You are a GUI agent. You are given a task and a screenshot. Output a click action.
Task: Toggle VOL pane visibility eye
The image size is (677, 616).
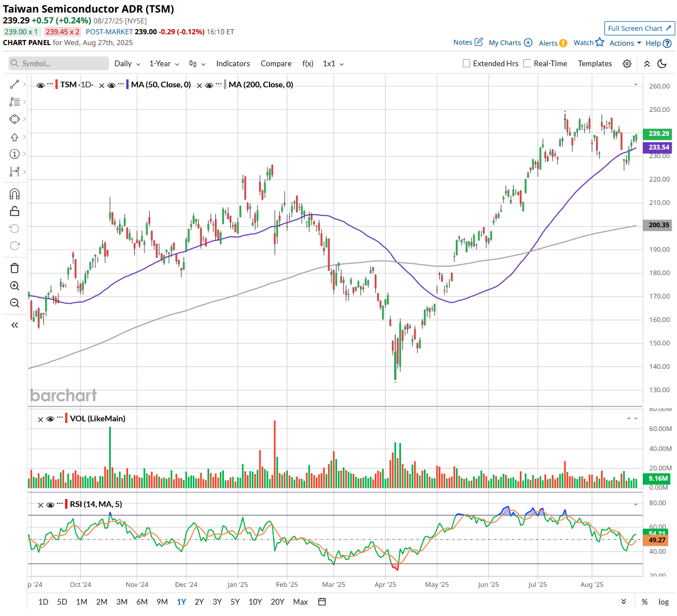50,419
